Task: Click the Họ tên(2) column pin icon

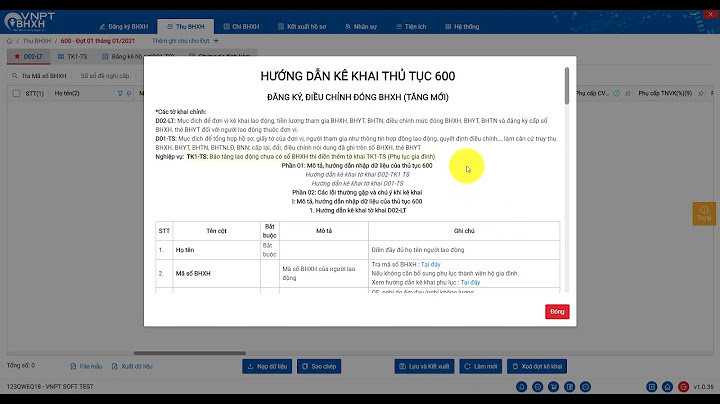Action: pos(129,93)
